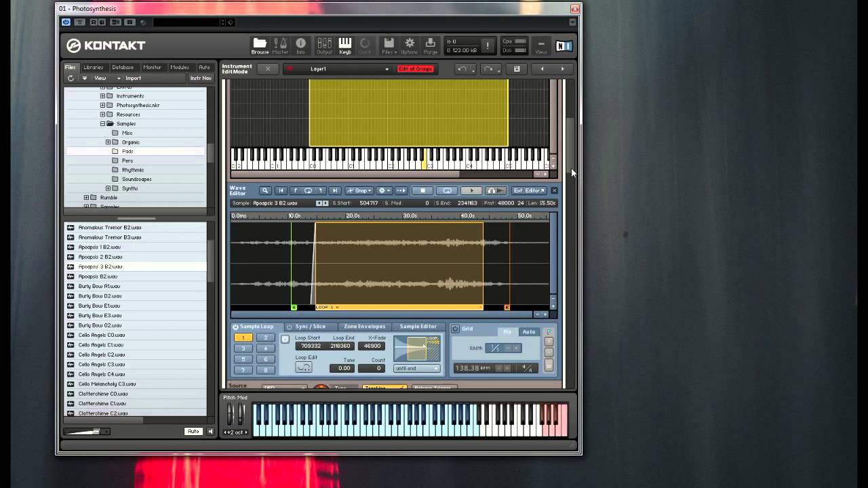This screenshot has height=488, width=868.
Task: Open Options gear in main header
Action: [410, 45]
